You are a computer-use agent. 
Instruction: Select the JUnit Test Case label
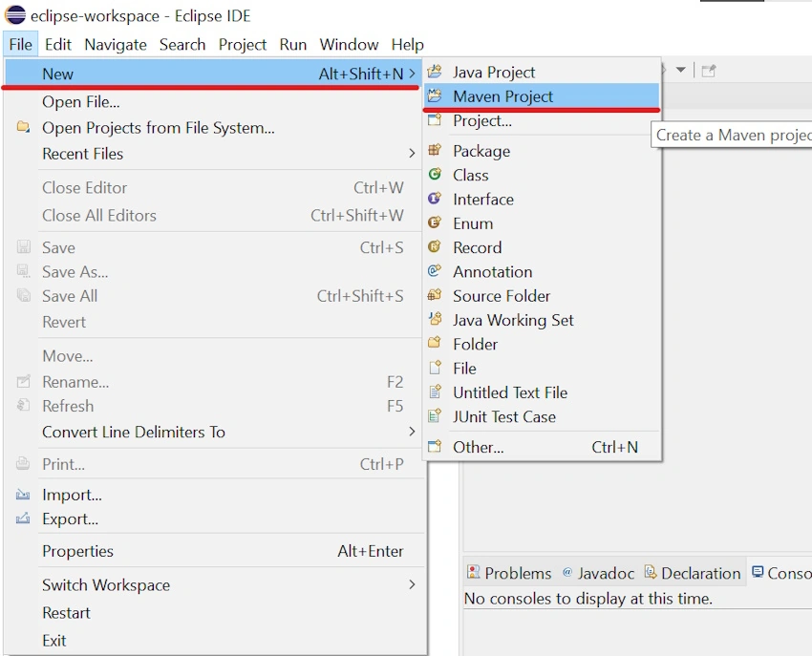pyautogui.click(x=504, y=416)
